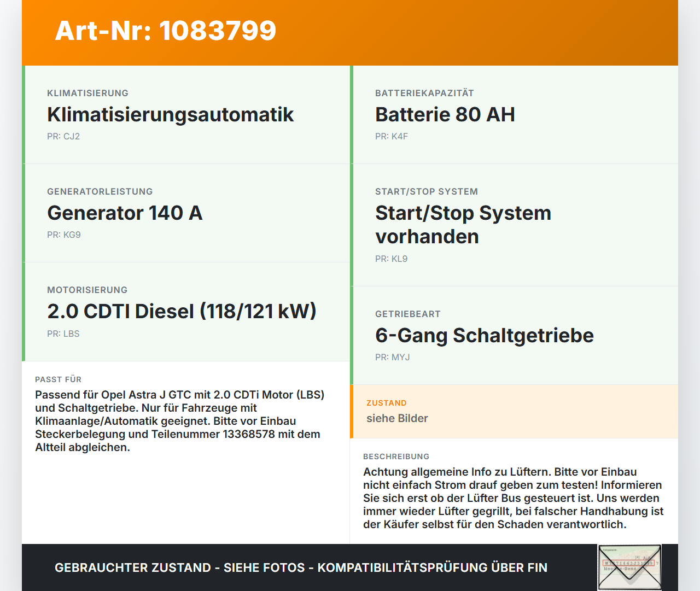This screenshot has height=591, width=700.
Task: Click the 'GETRIEBEART' label
Action: pyautogui.click(x=408, y=314)
